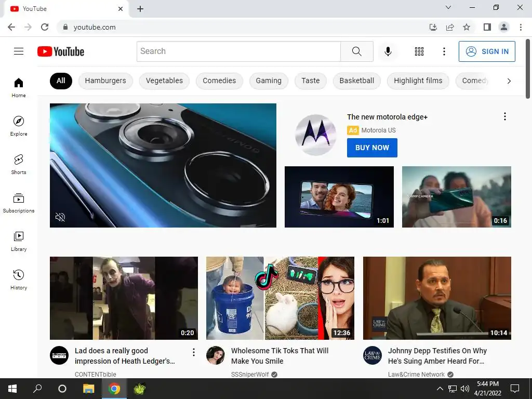Open taskbar volume control
532x399 pixels.
click(x=465, y=389)
